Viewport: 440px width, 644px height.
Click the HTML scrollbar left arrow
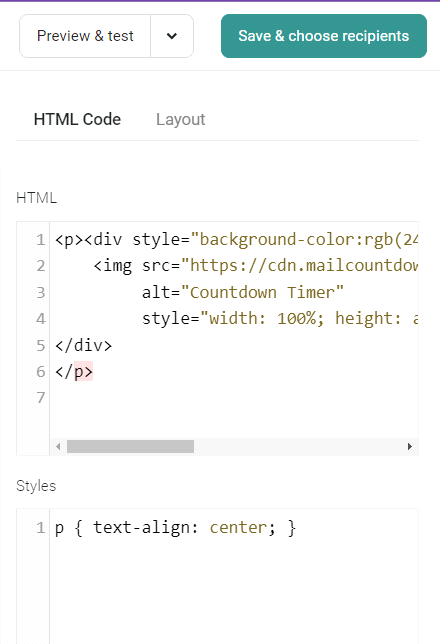58,446
